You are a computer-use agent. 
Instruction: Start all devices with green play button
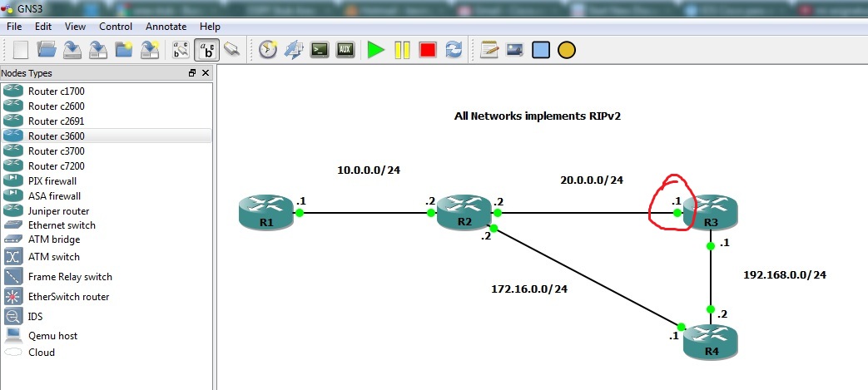pos(376,50)
